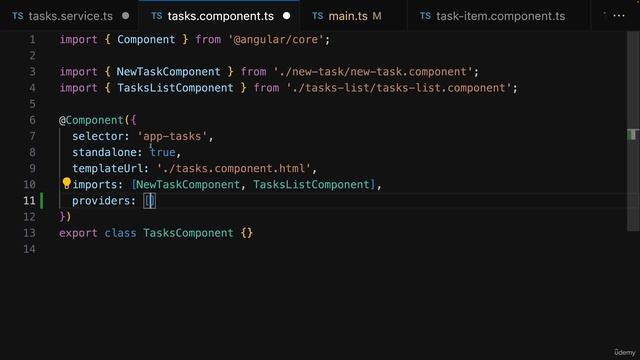Click the TS icon on main.ts tab
The width and height of the screenshot is (640, 360).
(318, 16)
